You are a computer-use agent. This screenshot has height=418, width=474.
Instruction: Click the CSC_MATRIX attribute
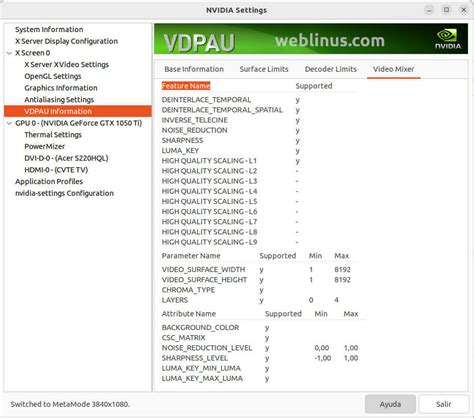183,338
